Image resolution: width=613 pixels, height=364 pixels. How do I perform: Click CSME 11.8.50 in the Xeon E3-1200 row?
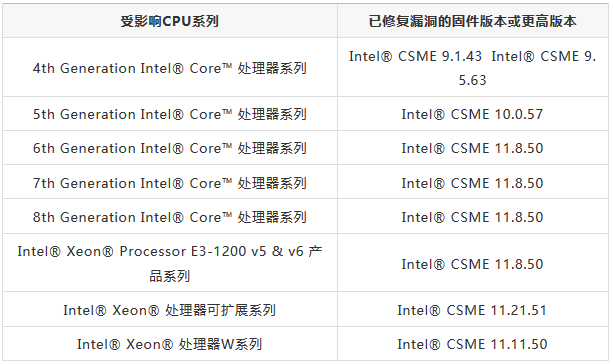473,263
